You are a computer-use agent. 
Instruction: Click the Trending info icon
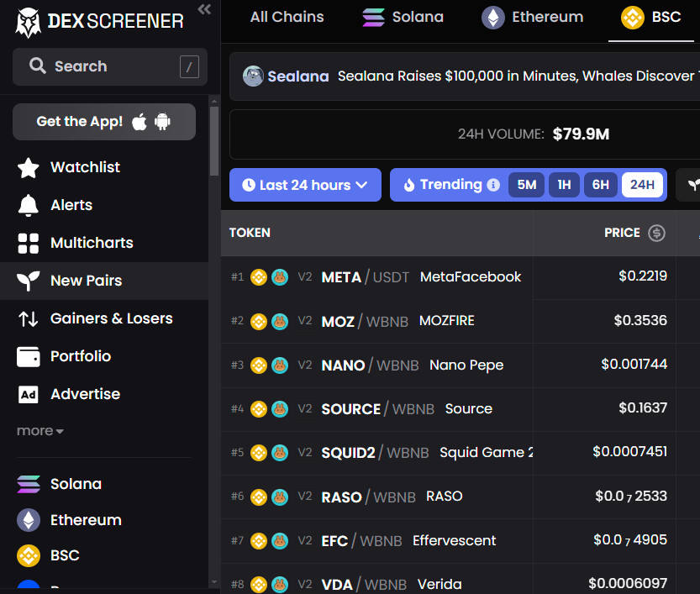pyautogui.click(x=492, y=185)
